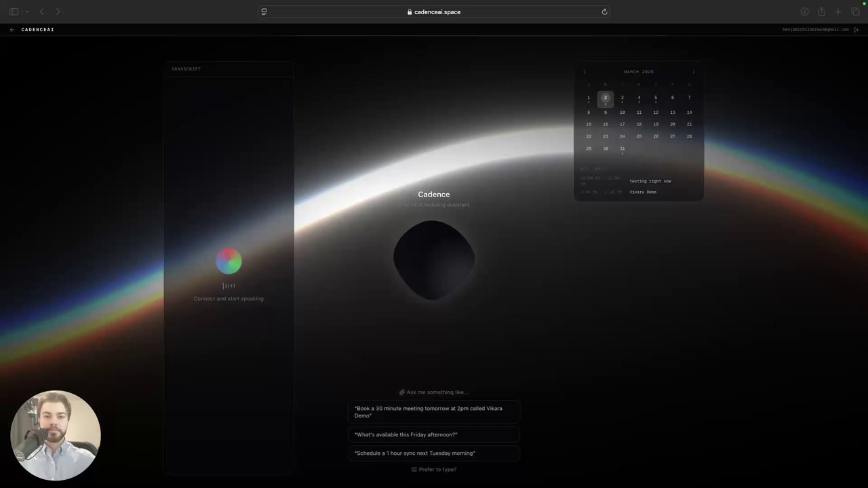Click Safari's forward navigation arrow
This screenshot has width=868, height=488.
coord(58,12)
